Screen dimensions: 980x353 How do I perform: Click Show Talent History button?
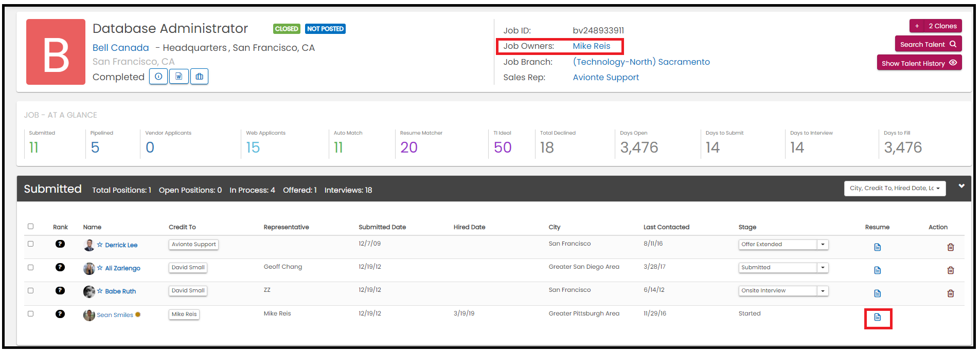coord(919,63)
